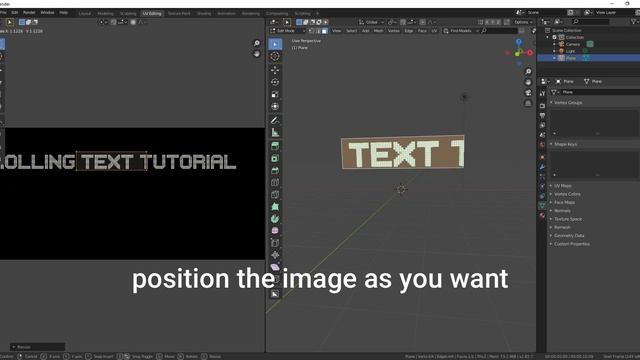Select the Loop Cut tool
Image resolution: width=640 pixels, height=360 pixels.
(275, 182)
